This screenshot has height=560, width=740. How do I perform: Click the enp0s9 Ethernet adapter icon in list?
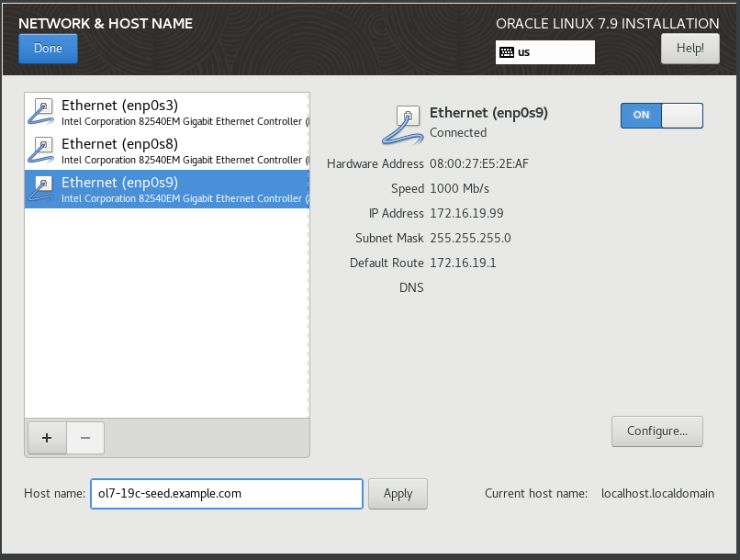[x=42, y=189]
